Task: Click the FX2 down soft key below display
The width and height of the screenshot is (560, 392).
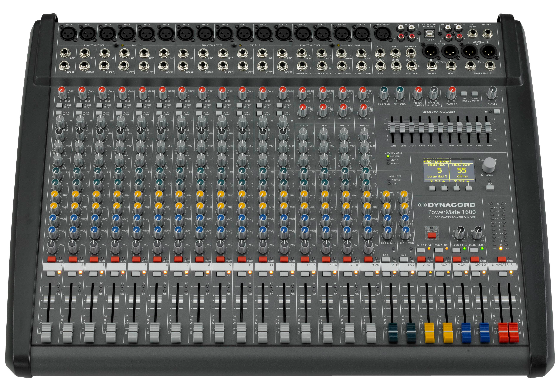Action: [x=456, y=188]
